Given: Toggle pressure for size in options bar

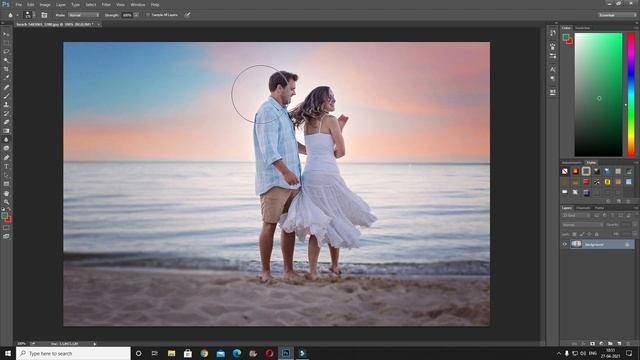Looking at the screenshot, I should click(x=187, y=15).
